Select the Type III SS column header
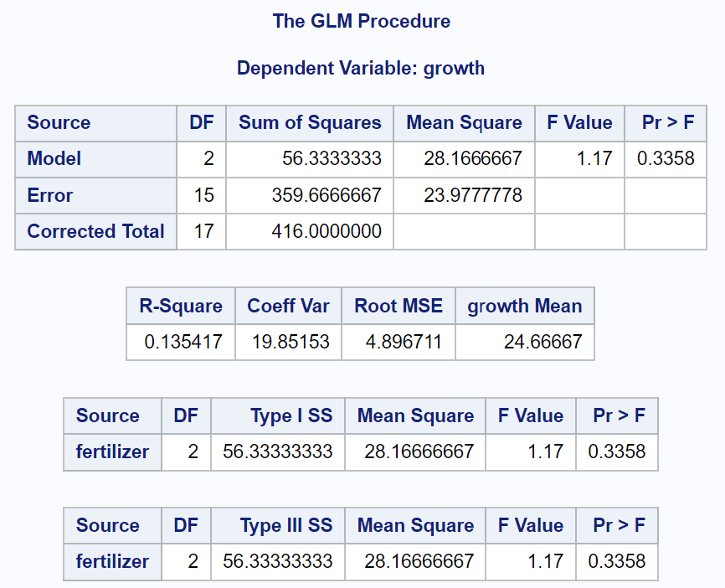725x588 pixels. [286, 525]
